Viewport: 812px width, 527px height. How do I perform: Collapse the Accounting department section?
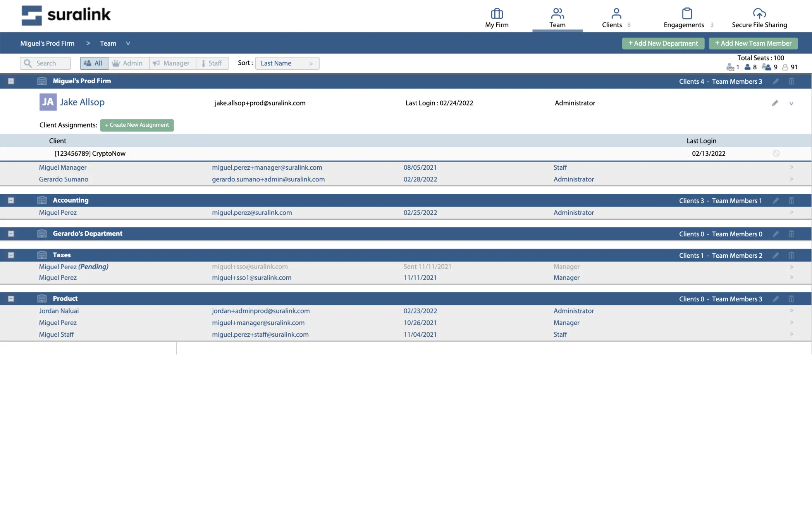11,200
